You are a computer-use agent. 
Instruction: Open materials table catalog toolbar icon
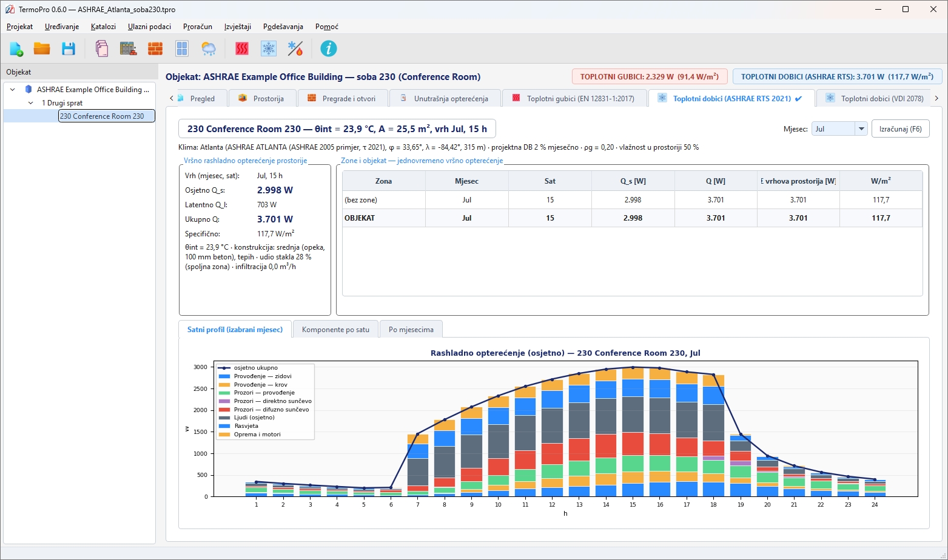coord(129,49)
